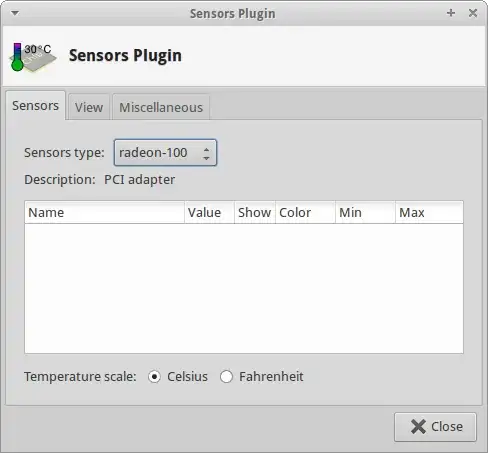Screen dimensions: 488x453
Task: Click the Sensors Plugin thermometer icon
Action: 33,57
